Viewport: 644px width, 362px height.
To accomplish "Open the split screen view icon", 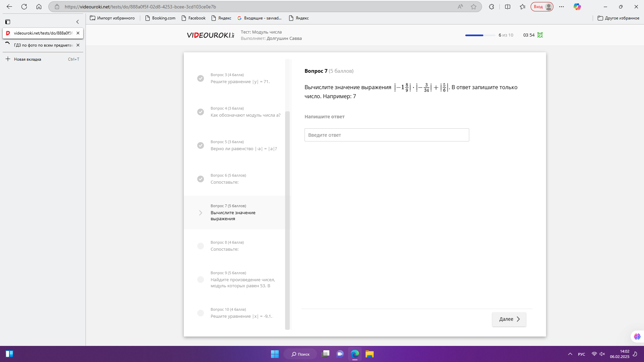I will [x=507, y=7].
